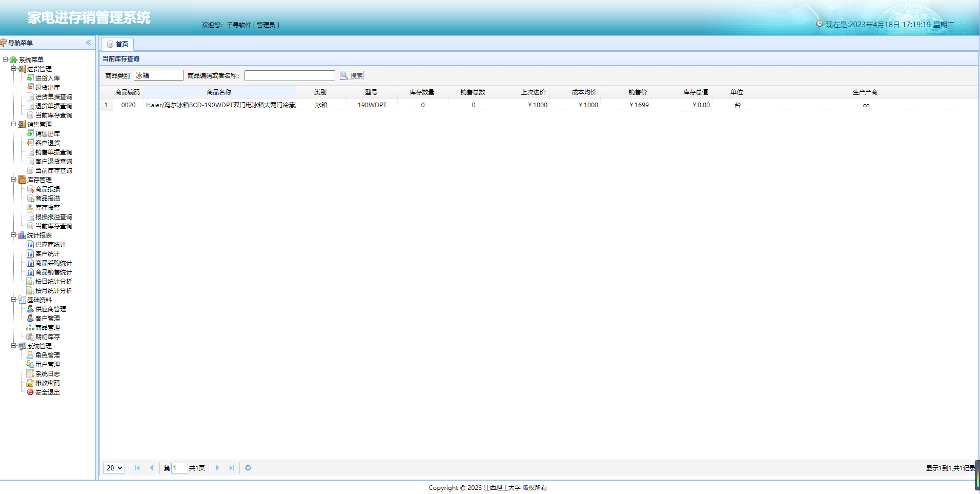Go to the first page
The width and height of the screenshot is (980, 494).
pyautogui.click(x=137, y=468)
